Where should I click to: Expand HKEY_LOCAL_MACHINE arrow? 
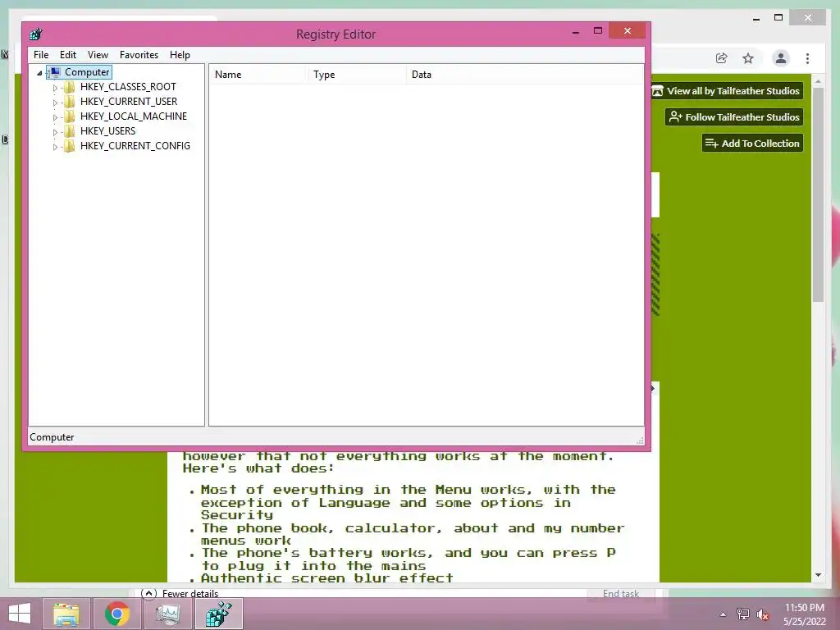(x=55, y=116)
